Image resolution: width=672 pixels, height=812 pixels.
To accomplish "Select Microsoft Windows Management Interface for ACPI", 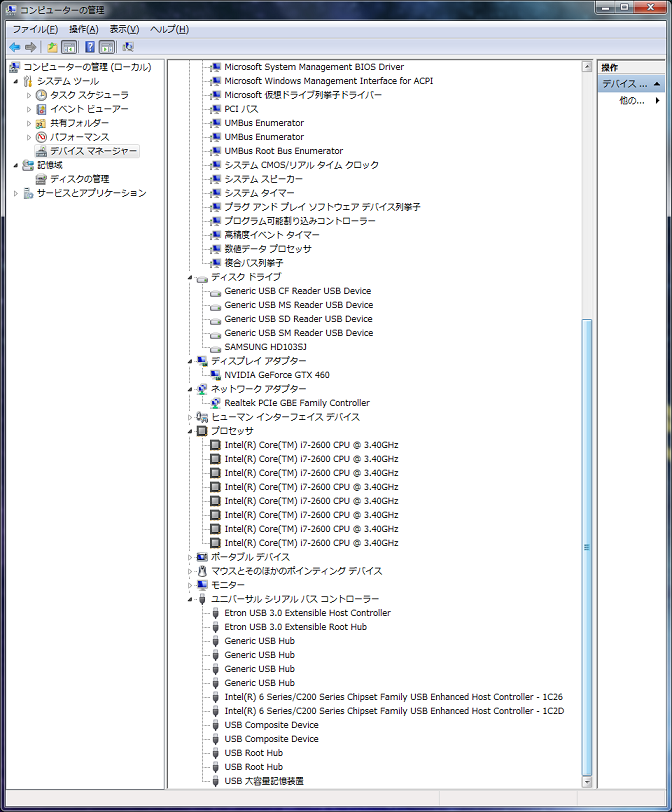I will [328, 81].
